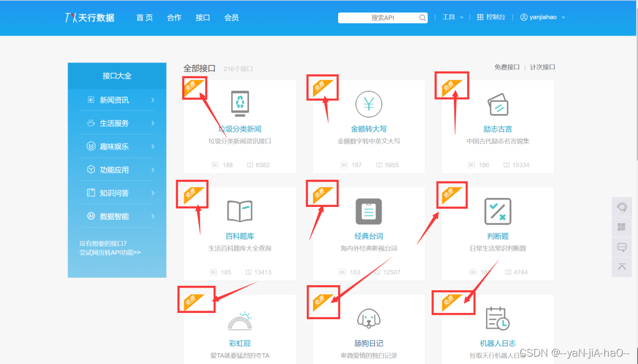Expand the 工具 dropdown arrow
Viewport: 638px width, 364px height.
pyautogui.click(x=462, y=18)
